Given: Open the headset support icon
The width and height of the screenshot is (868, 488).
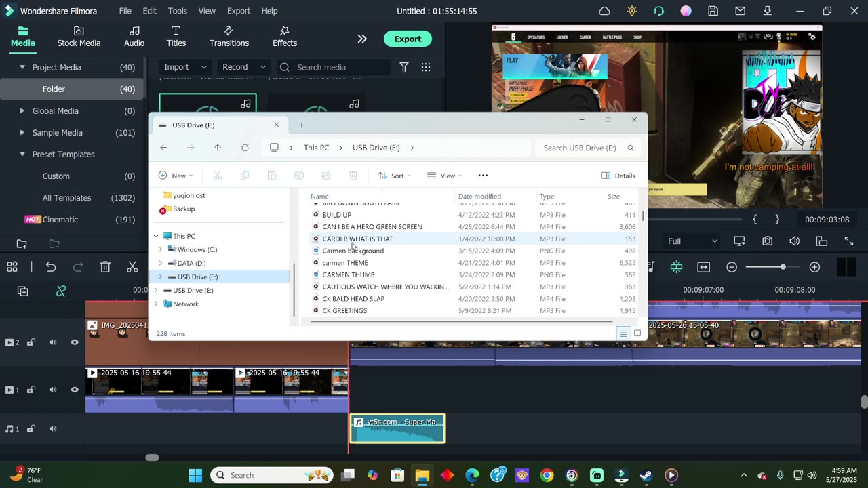Looking at the screenshot, I should point(658,11).
